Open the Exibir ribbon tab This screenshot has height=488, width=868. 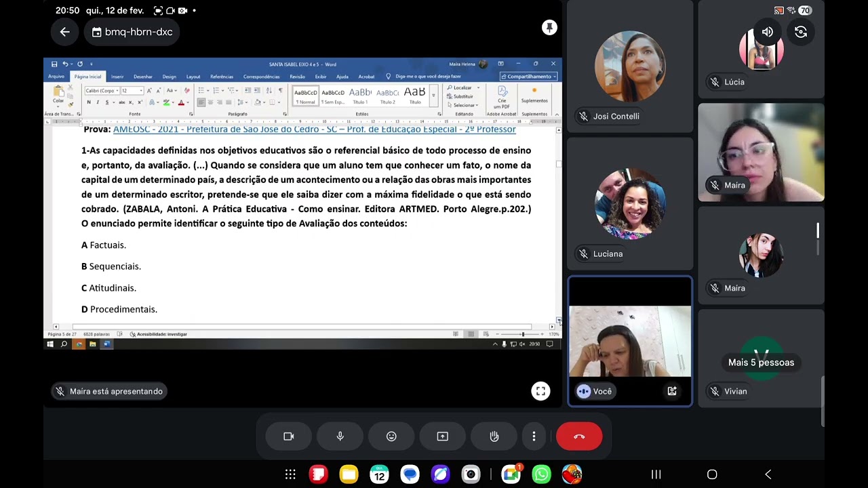321,77
